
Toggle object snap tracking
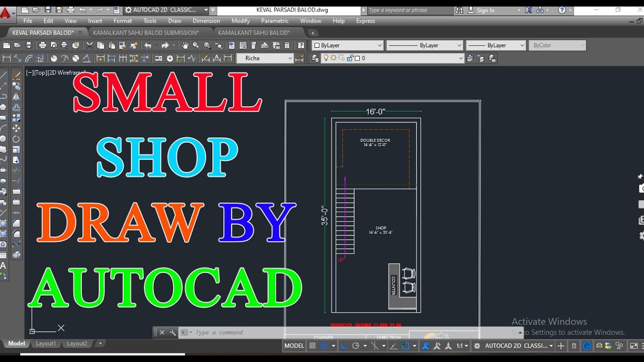coord(393,346)
